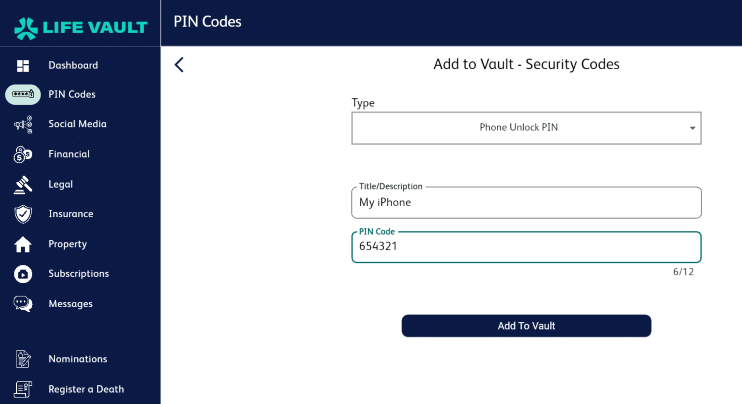The image size is (742, 404).
Task: Open the Nominations document icon
Action: pos(23,359)
